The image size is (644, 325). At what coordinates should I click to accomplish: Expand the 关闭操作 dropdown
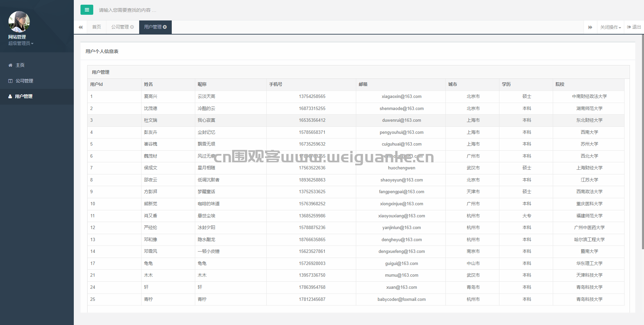click(x=610, y=27)
